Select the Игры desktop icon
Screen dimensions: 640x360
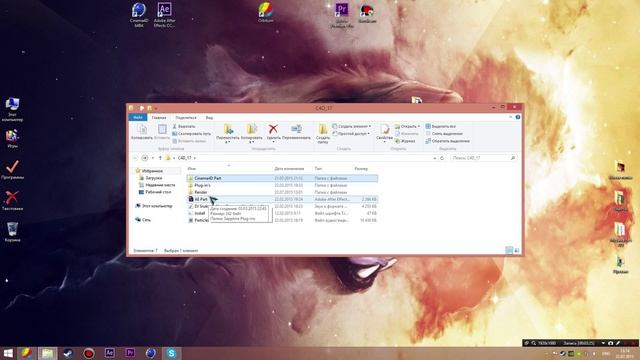coord(12,139)
